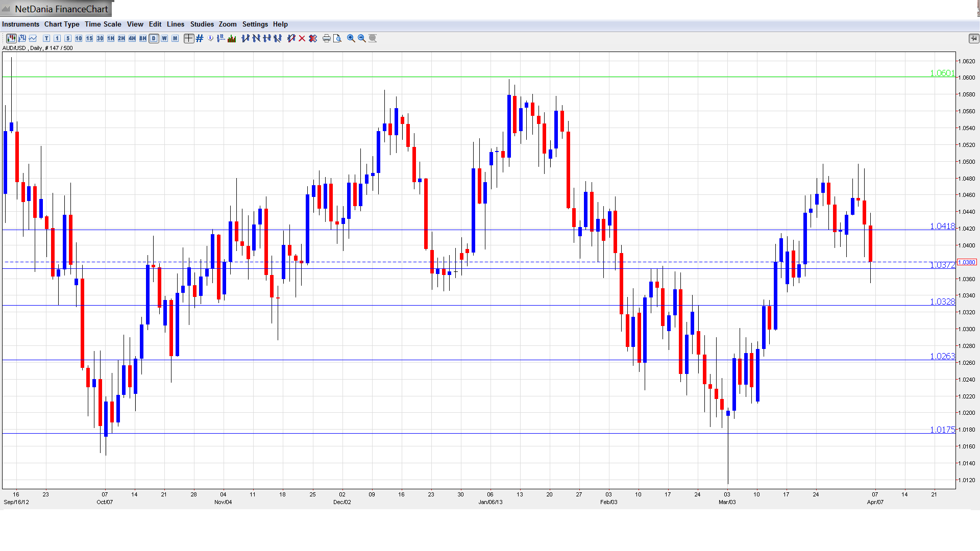Toggle the Monthly (M) timeframe button
Image resolution: width=980 pixels, height=551 pixels.
[x=175, y=38]
